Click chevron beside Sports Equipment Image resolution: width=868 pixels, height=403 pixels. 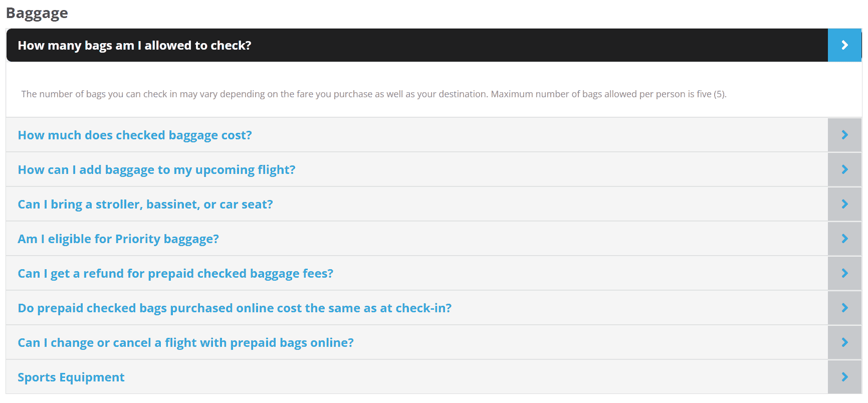[x=844, y=377]
